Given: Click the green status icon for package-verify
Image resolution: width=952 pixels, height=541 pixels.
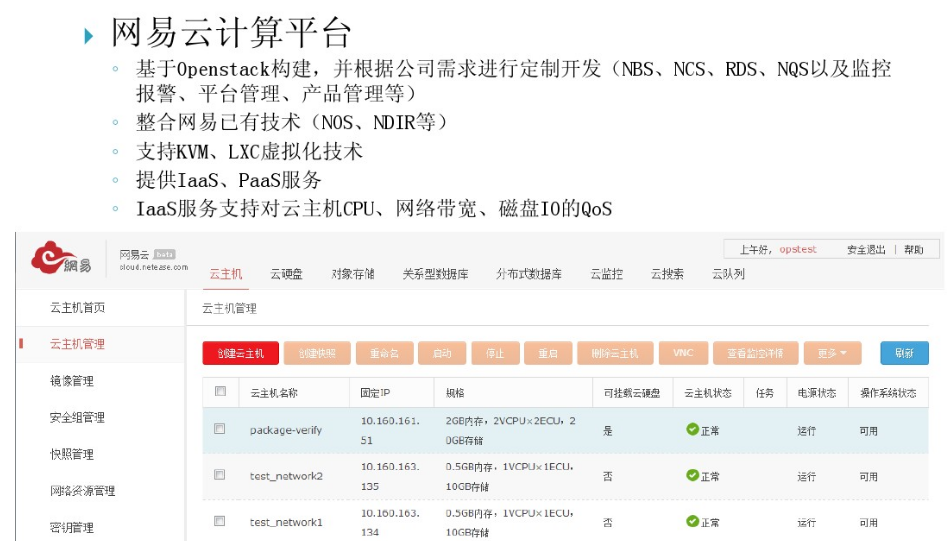Looking at the screenshot, I should click(692, 429).
